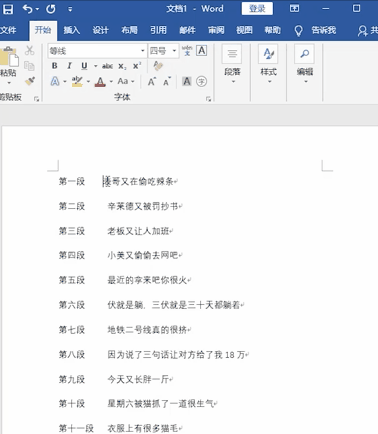Image resolution: width=378 pixels, height=434 pixels.
Task: Click the character border A icon
Action: pyautogui.click(x=201, y=51)
